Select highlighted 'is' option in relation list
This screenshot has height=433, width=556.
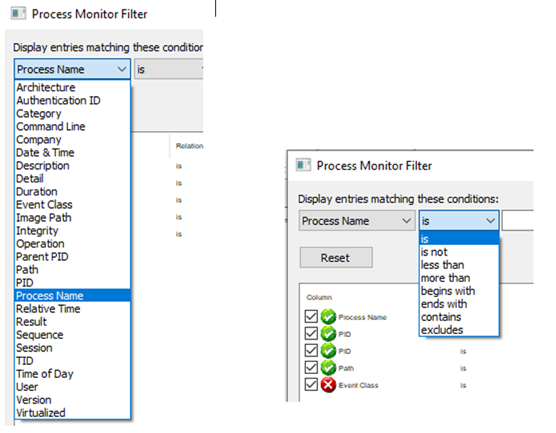tap(459, 239)
